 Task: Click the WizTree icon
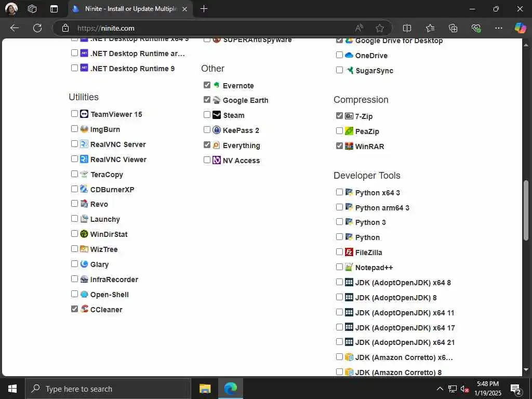coord(84,249)
